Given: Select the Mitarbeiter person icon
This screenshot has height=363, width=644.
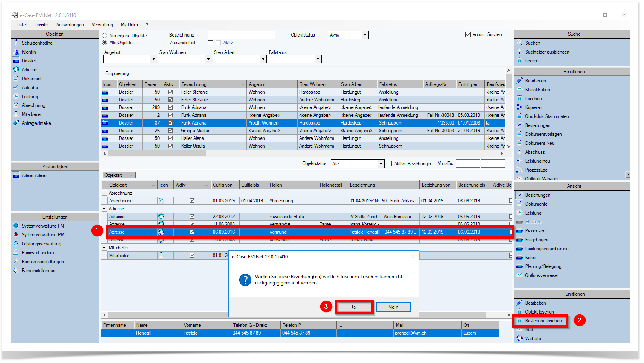Looking at the screenshot, I should (x=16, y=114).
